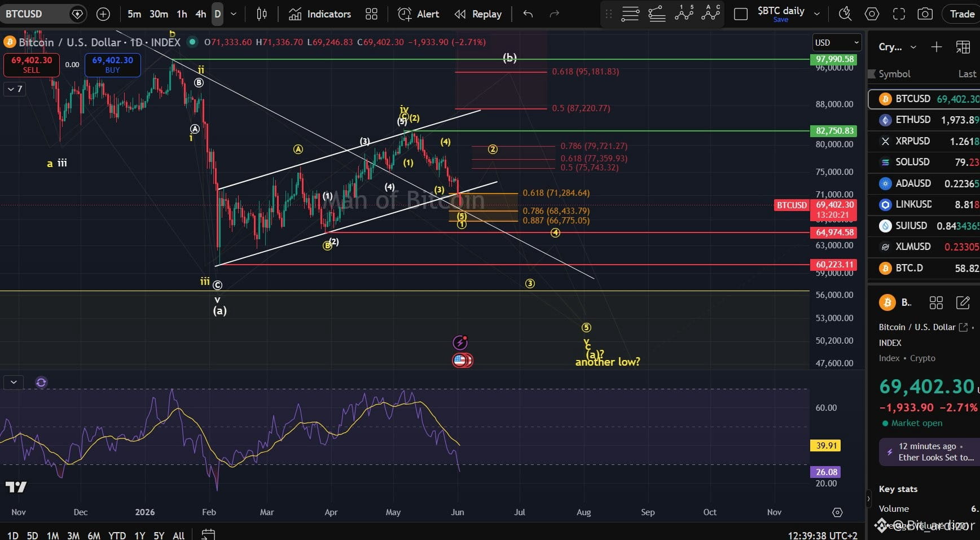
Task: Select ETHUSD in the watchlist
Action: tap(924, 120)
